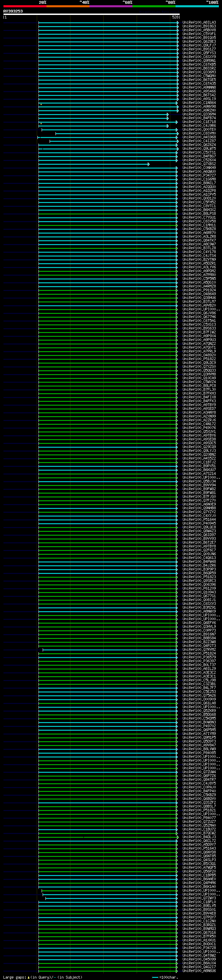
Task: Click the red 20% identity color segment
Action: pyautogui.click(x=25, y=7)
